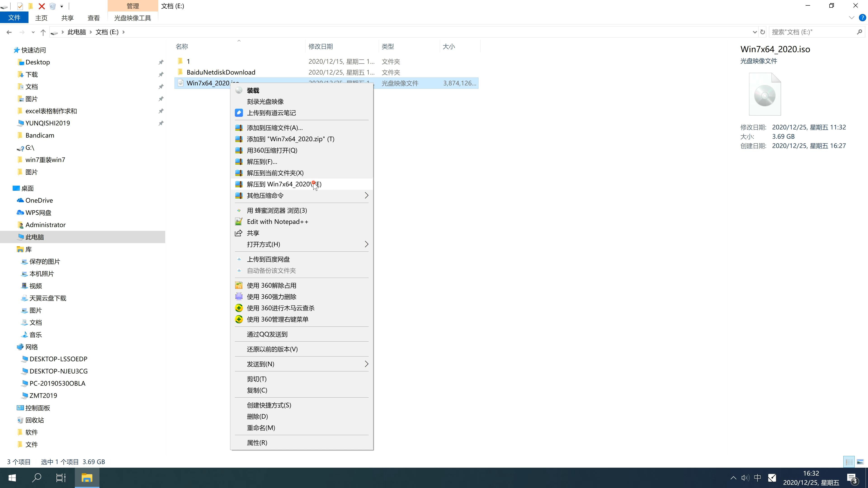
Task: Select 上传到百度网盘 icon option
Action: coord(239,259)
